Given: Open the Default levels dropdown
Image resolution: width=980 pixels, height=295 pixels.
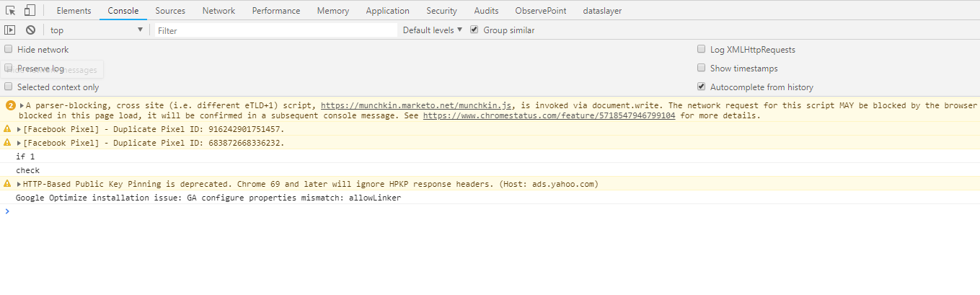Looking at the screenshot, I should (433, 30).
